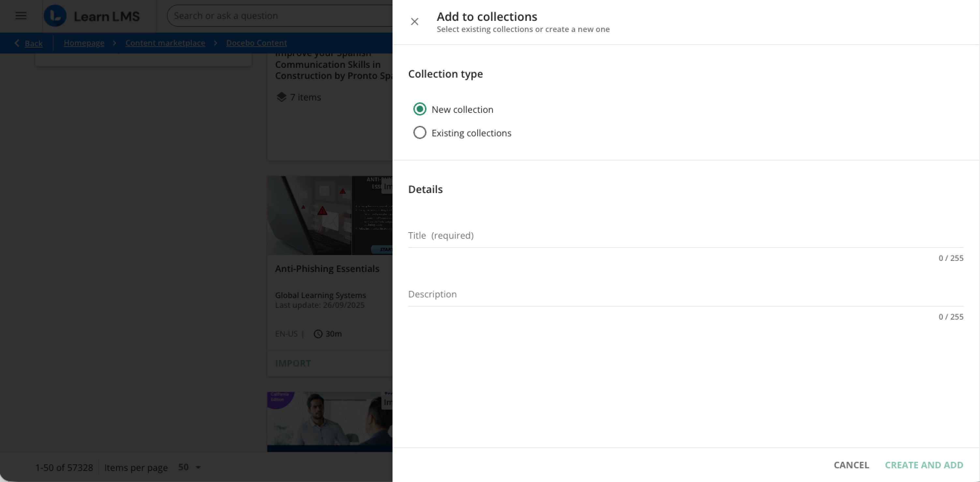Open Docebo Content breadcrumb link
This screenshot has height=482, width=980.
pyautogui.click(x=257, y=43)
